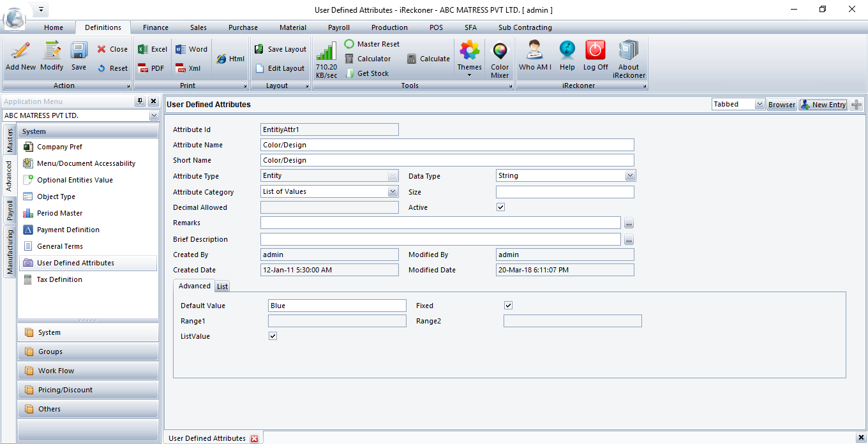The image size is (868, 444).
Task: Click the Browser button
Action: 781,105
